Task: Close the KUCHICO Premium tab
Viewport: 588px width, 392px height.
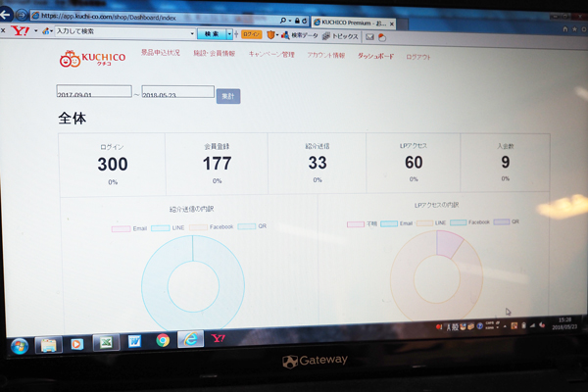Action: (392, 24)
